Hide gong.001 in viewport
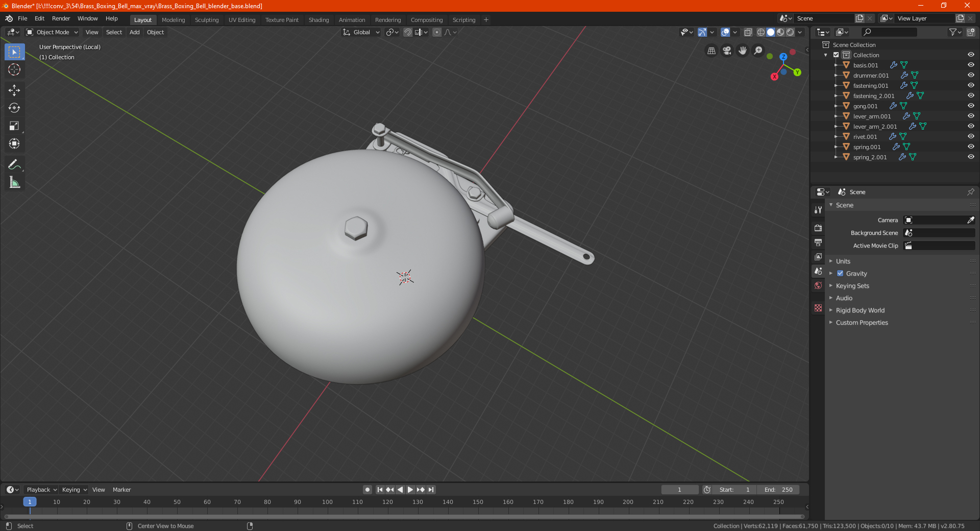The height and width of the screenshot is (531, 980). click(x=971, y=106)
